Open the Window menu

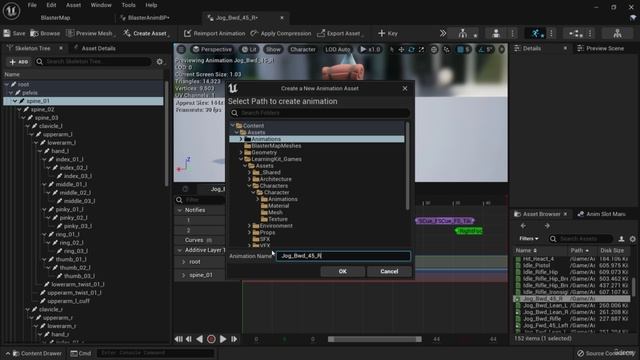coord(101,5)
